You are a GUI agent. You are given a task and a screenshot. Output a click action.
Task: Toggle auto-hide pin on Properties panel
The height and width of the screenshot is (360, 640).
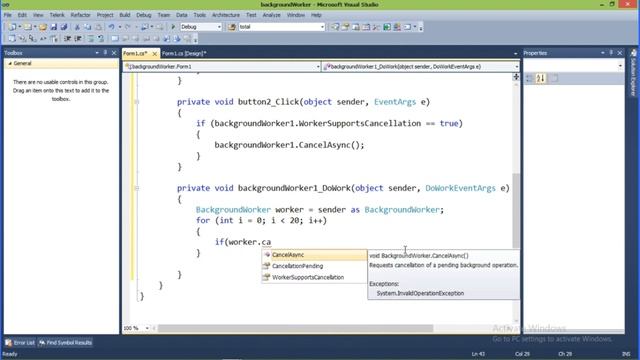pyautogui.click(x=611, y=53)
